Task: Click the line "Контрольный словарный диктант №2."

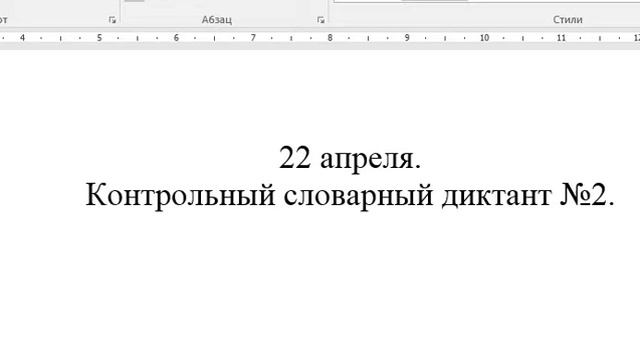Action: pos(350,196)
